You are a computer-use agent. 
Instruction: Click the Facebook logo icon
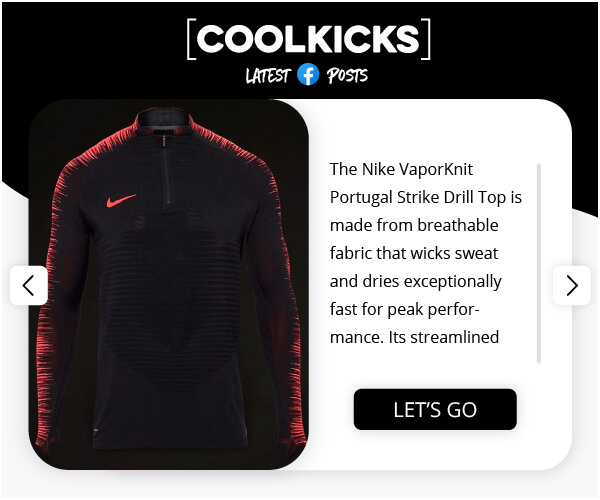point(308,74)
